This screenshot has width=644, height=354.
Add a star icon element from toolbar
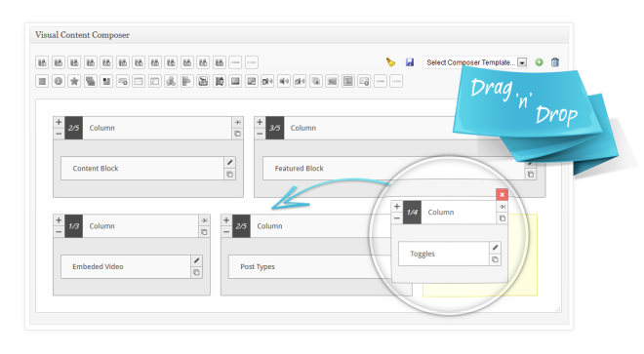coord(74,81)
